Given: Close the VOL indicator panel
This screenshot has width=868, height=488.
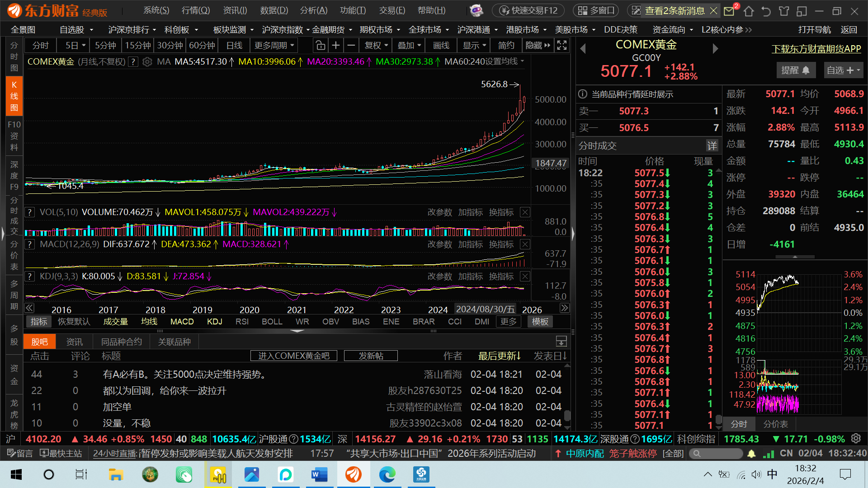Looking at the screenshot, I should click(x=525, y=212).
